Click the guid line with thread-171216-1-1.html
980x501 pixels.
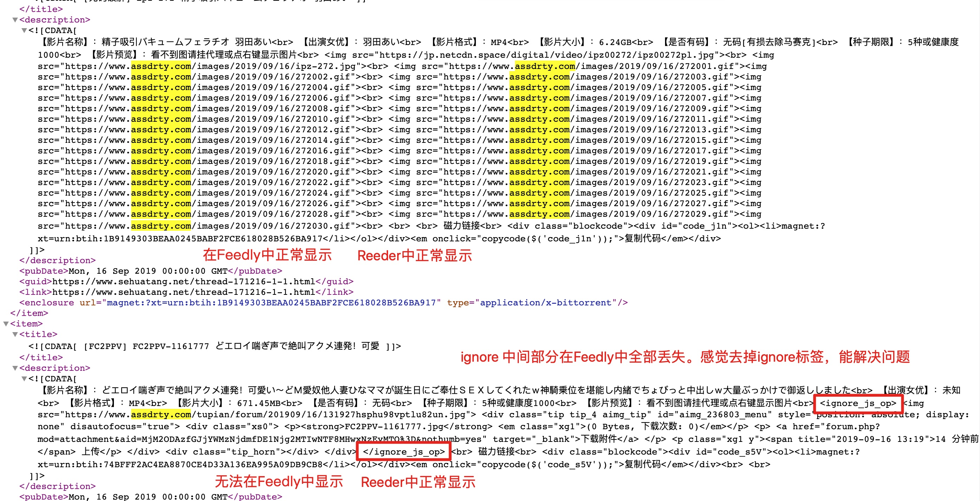click(x=186, y=282)
